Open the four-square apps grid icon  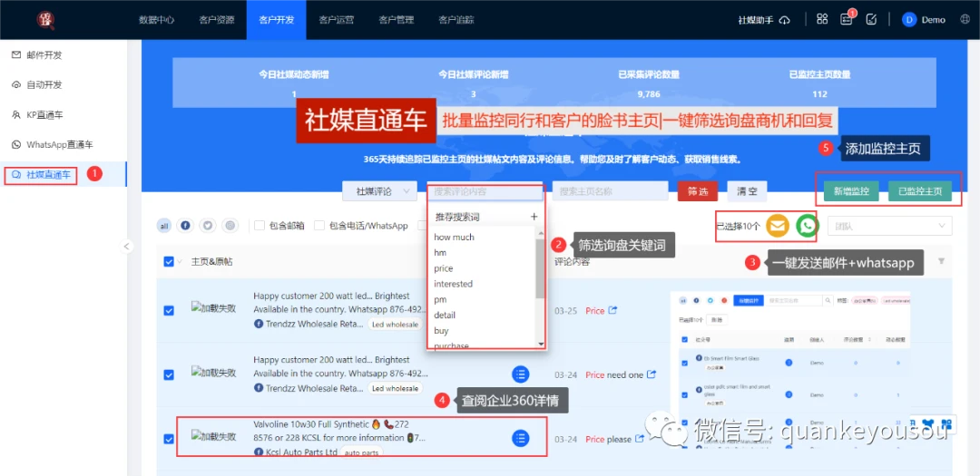[x=822, y=19]
